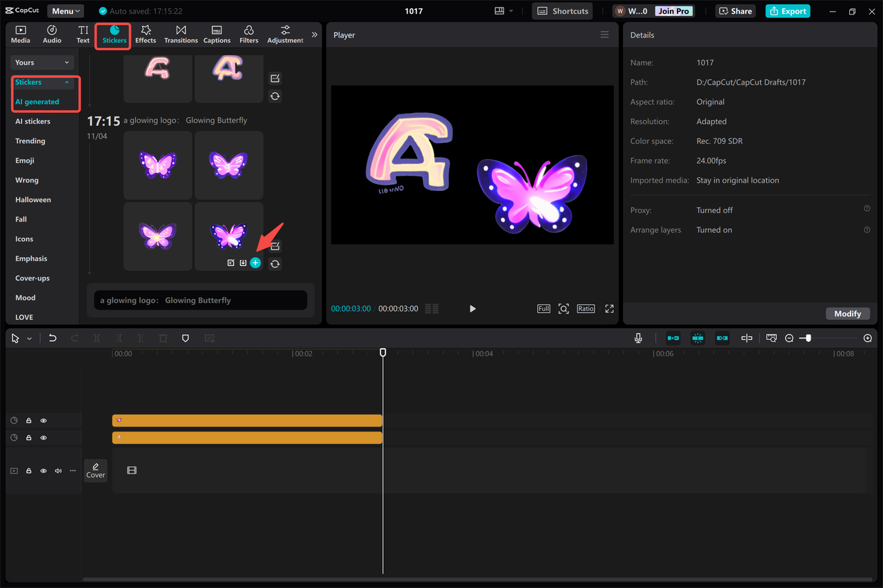Hide the letter A sticker track

click(x=43, y=438)
